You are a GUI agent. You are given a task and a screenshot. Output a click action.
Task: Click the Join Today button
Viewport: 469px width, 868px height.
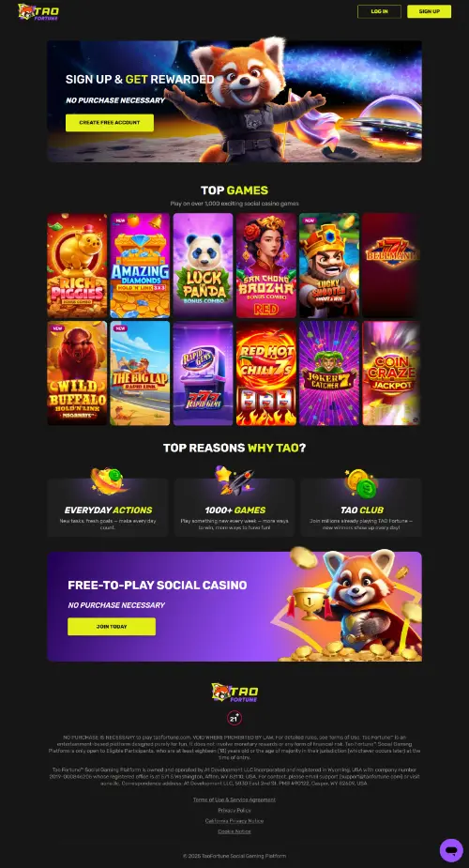click(112, 627)
